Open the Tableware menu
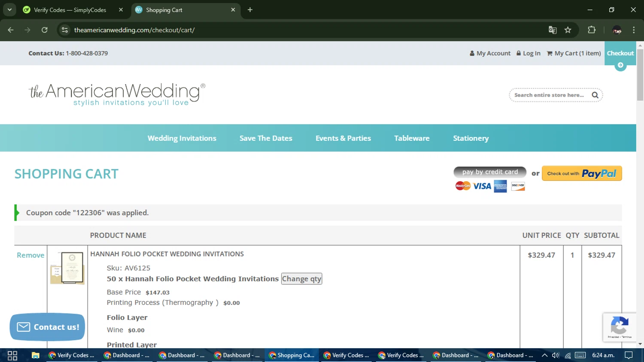 tap(412, 138)
